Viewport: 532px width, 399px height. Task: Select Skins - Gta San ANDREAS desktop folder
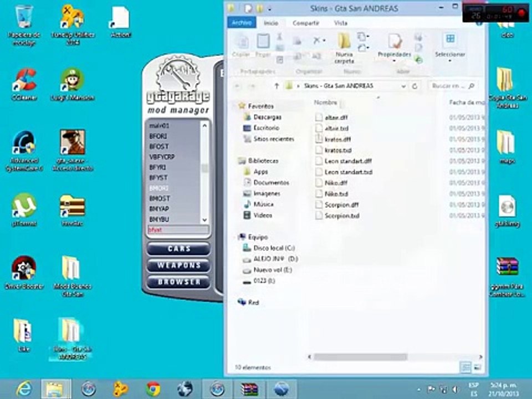coord(71,339)
